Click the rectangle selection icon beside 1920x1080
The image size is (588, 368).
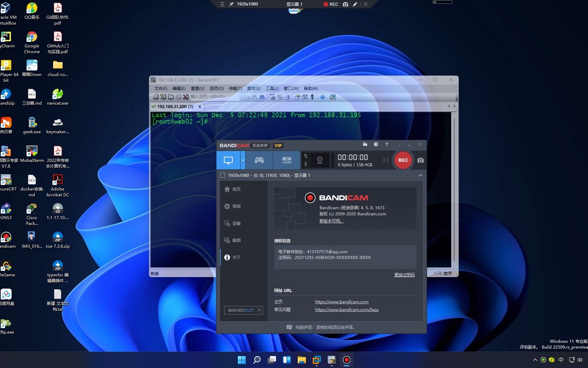pos(223,175)
